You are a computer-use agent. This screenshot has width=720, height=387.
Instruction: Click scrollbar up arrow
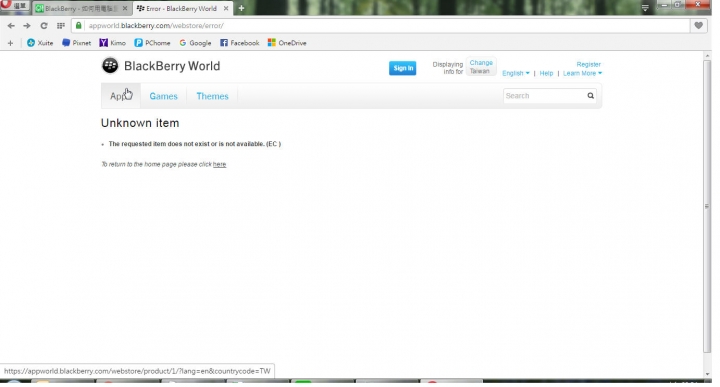coord(707,56)
